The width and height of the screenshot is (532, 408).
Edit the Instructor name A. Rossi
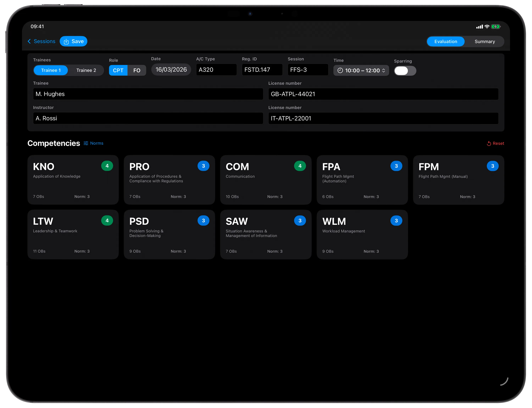tap(148, 118)
